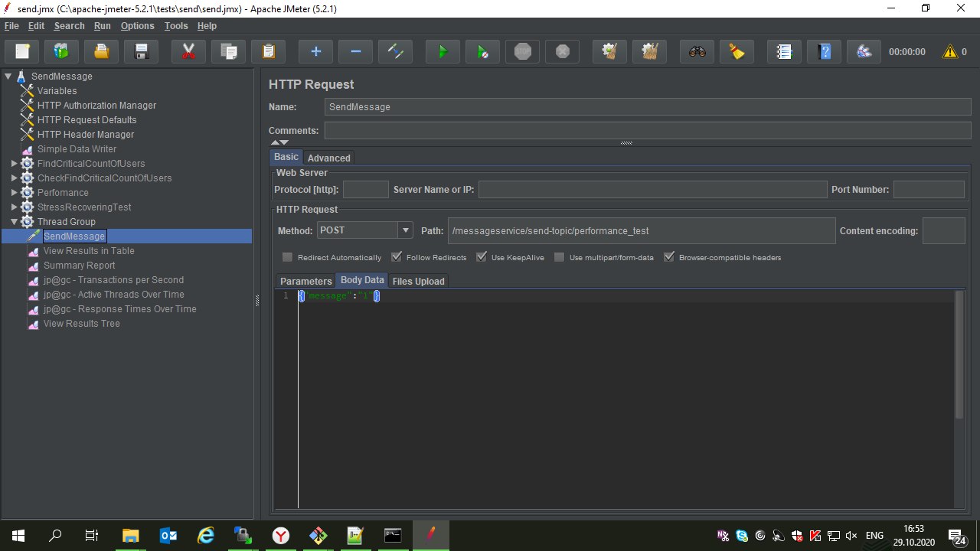
Task: Select the Basic tab
Action: pos(286,157)
